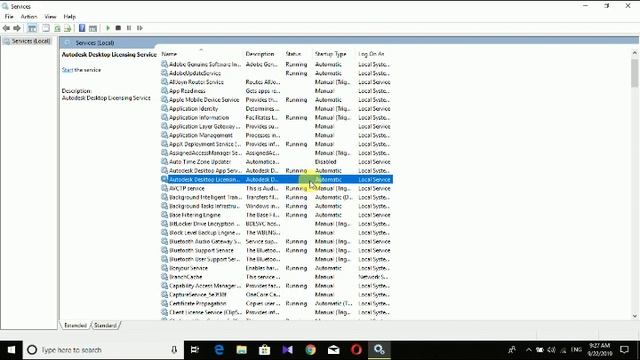This screenshot has height=360, width=640.
Task: Click the vertical scrollbar up arrow
Action: [x=635, y=53]
